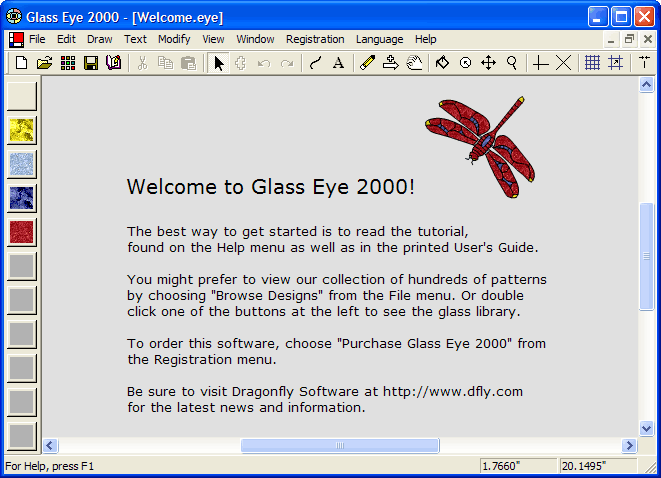This screenshot has height=478, width=661.
Task: Select the empty top glass swatch button
Action: [21, 96]
